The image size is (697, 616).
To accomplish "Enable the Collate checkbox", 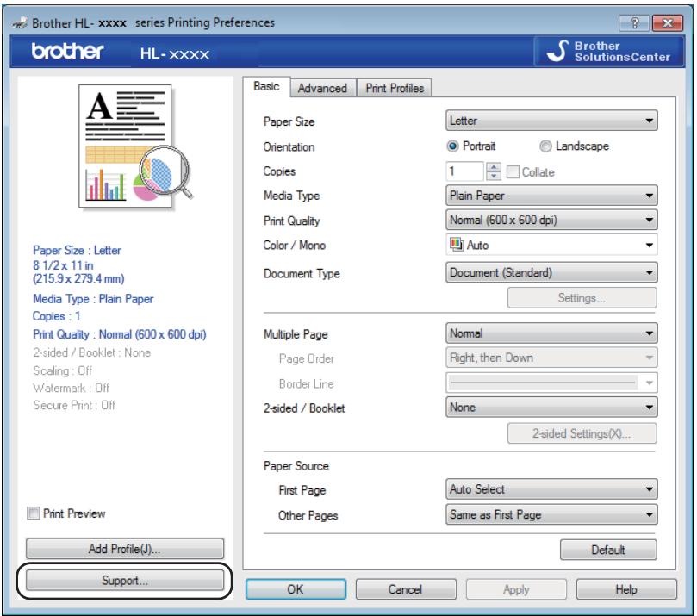I will point(513,172).
